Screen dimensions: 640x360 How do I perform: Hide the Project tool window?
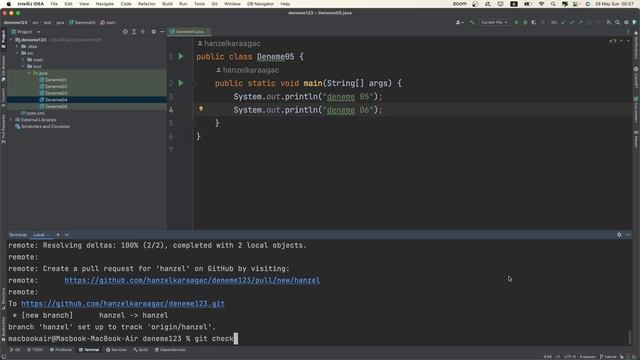coord(162,32)
